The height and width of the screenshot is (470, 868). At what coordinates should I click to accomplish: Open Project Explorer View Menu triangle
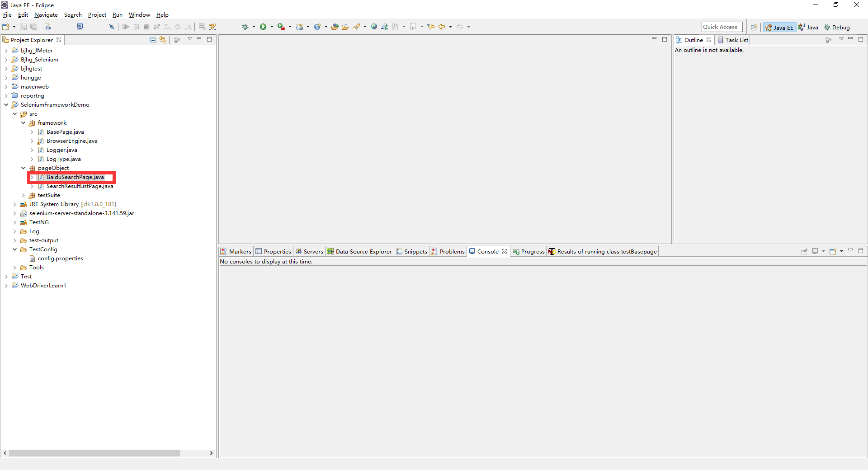tap(190, 39)
